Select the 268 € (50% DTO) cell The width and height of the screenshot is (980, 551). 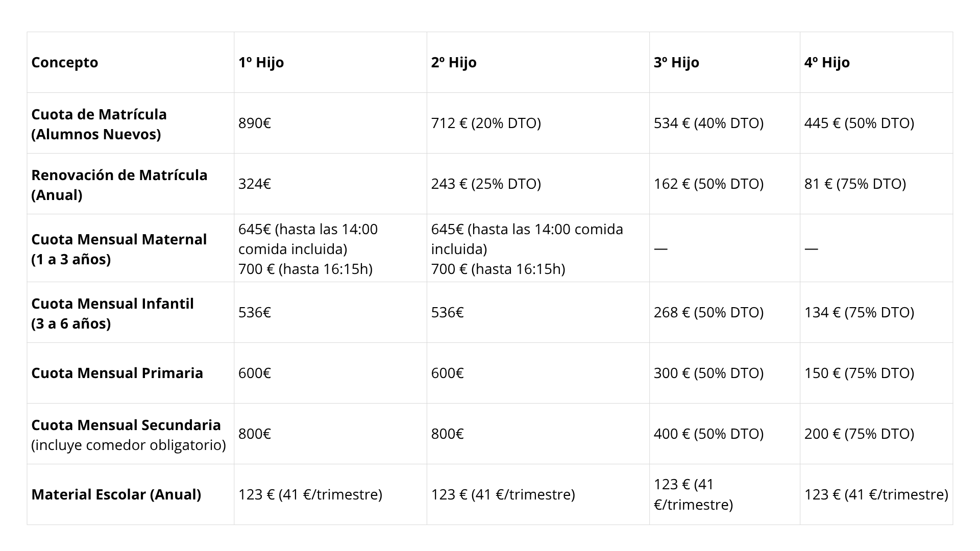point(708,312)
